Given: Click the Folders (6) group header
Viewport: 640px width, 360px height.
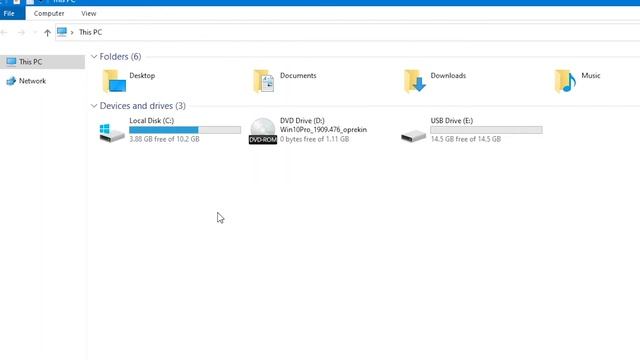Looking at the screenshot, I should (120, 56).
